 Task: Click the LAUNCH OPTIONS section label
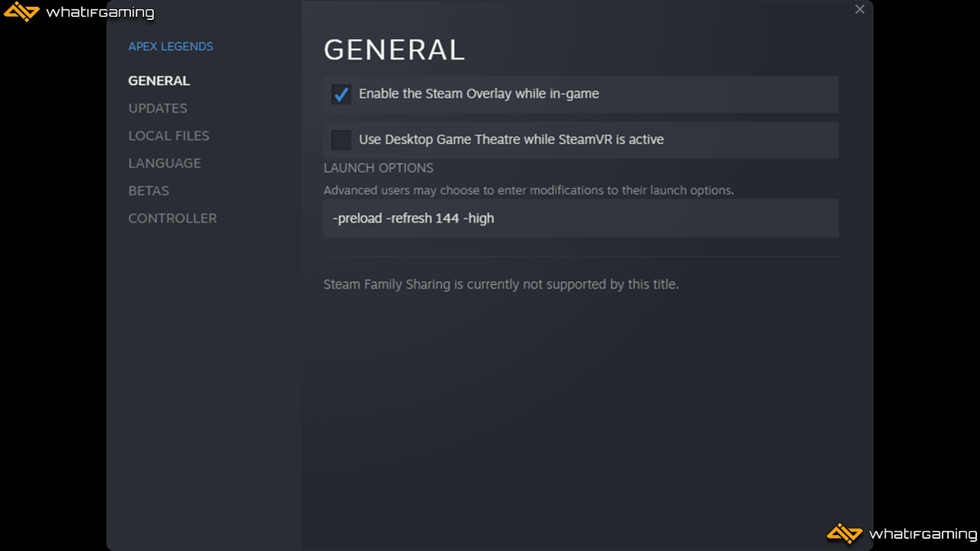click(x=378, y=168)
